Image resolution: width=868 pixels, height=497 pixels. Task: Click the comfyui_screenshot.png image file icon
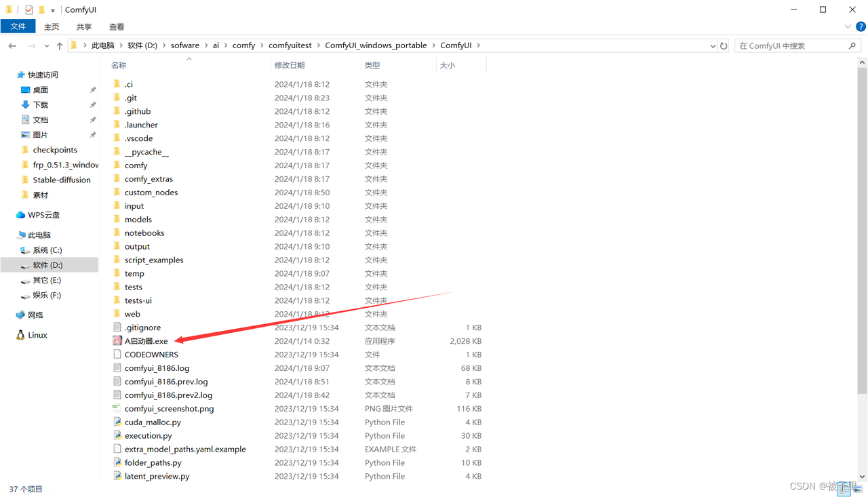(117, 409)
